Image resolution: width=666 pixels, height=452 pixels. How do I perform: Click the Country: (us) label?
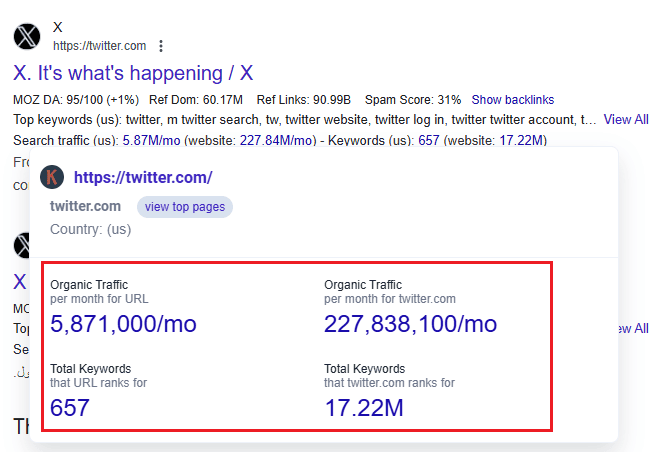(x=90, y=229)
